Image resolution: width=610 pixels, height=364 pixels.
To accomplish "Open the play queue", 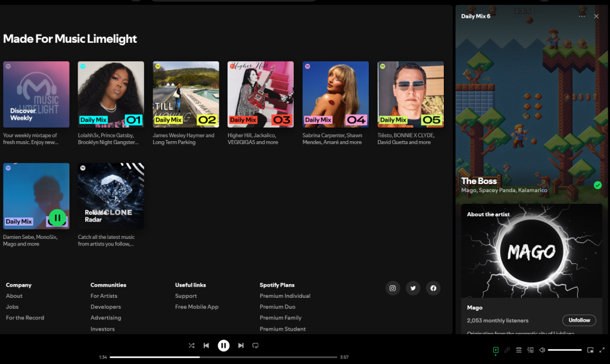I will (x=519, y=350).
